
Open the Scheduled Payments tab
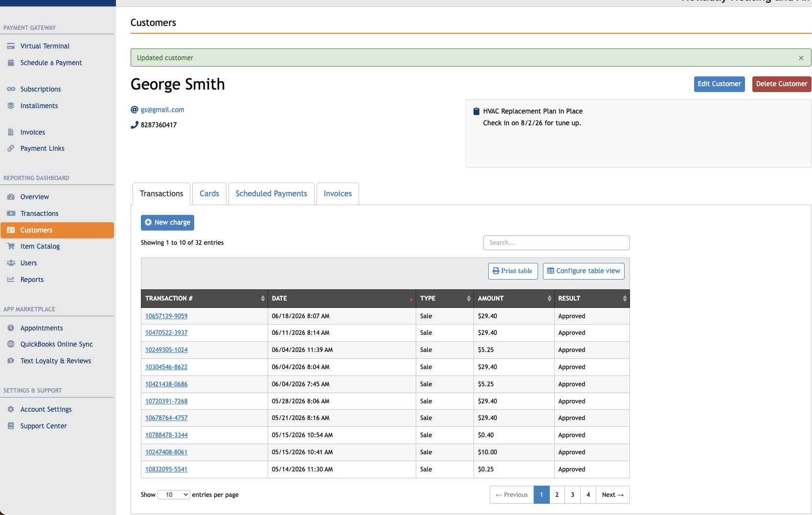pyautogui.click(x=271, y=194)
